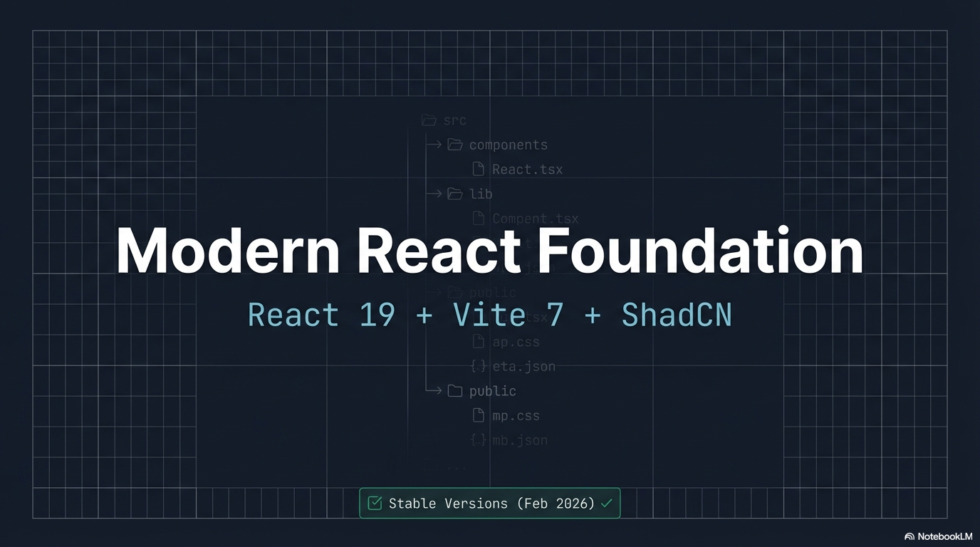Select the document icon next to Compent.tsx
980x547 pixels.
pyautogui.click(x=479, y=217)
